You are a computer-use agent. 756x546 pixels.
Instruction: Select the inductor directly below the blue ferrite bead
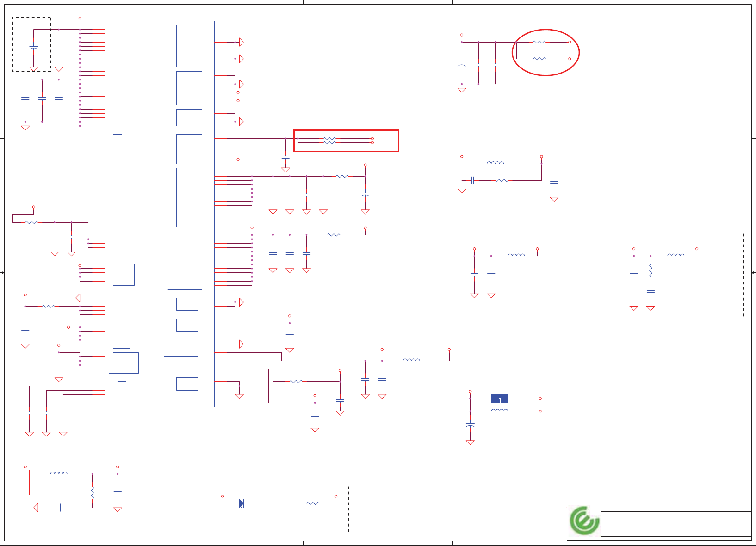pos(500,410)
